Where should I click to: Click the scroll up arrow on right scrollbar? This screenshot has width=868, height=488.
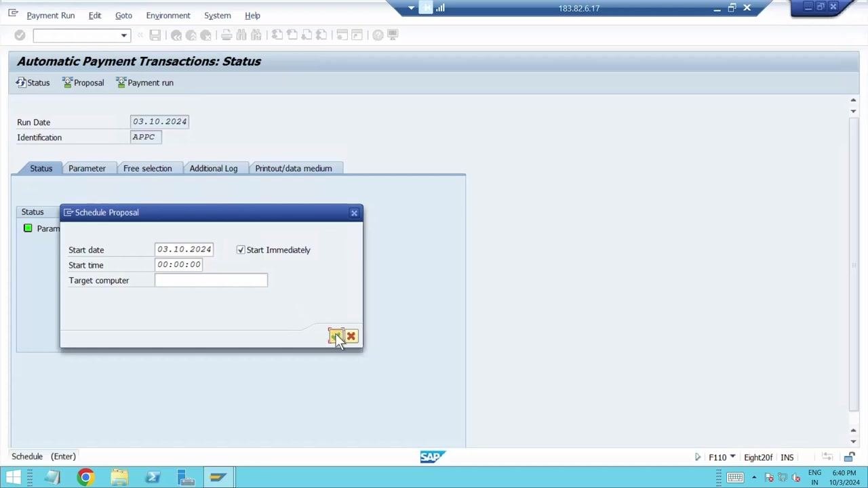853,101
